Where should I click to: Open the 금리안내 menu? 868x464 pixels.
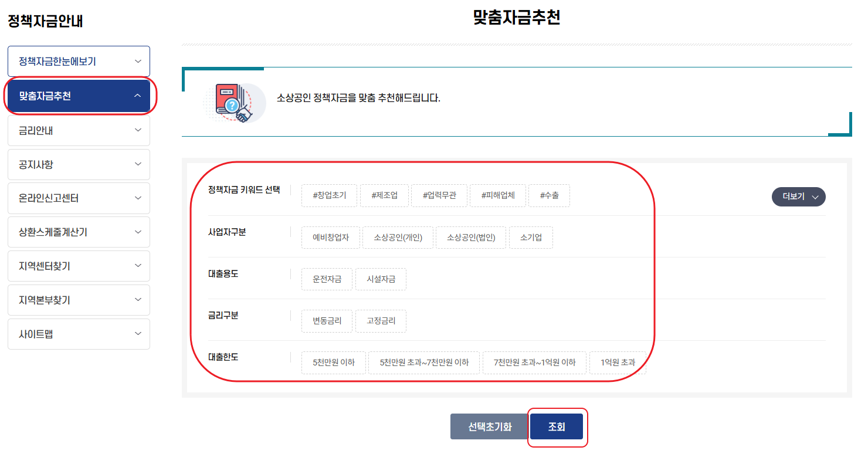[x=79, y=130]
